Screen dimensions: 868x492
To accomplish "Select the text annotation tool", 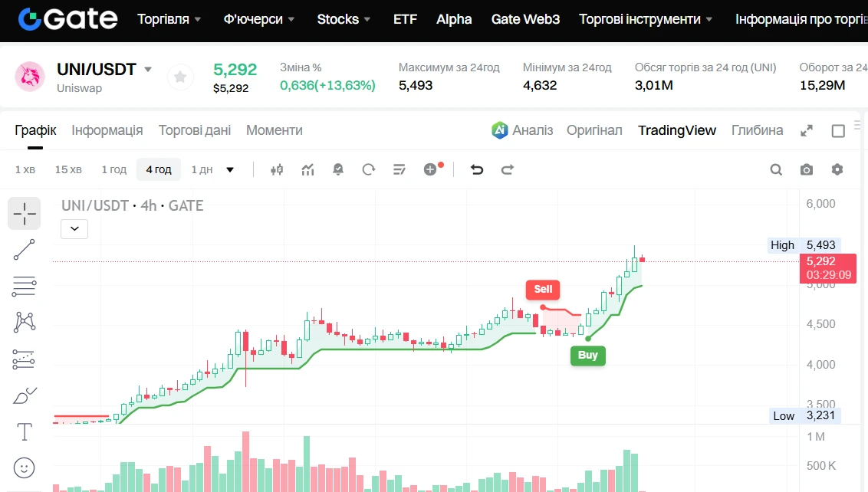I will (x=25, y=431).
